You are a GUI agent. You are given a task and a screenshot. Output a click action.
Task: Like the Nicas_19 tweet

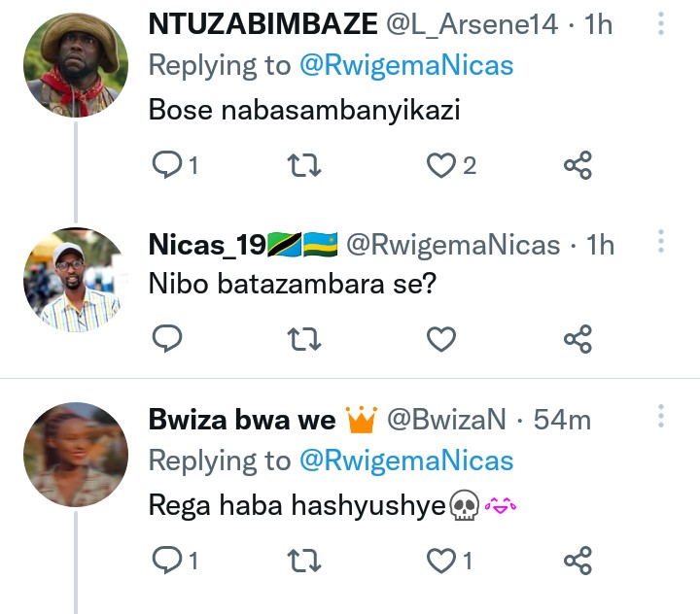click(442, 338)
